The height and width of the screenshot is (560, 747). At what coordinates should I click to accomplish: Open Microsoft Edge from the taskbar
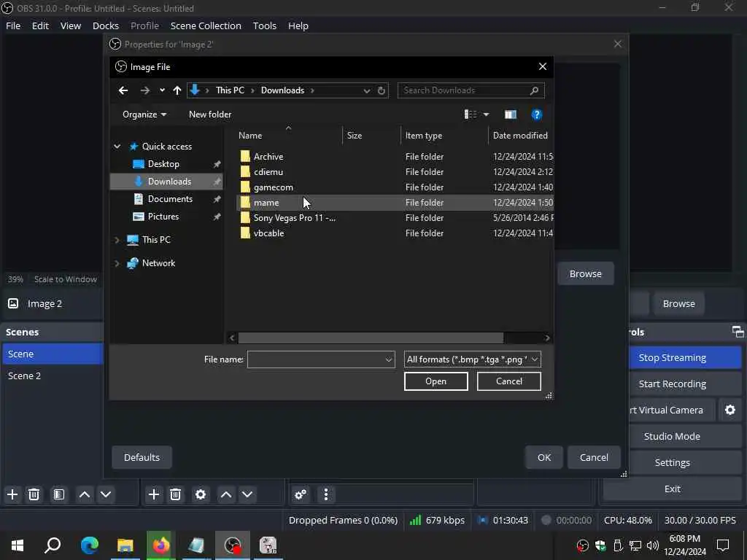[x=90, y=545]
